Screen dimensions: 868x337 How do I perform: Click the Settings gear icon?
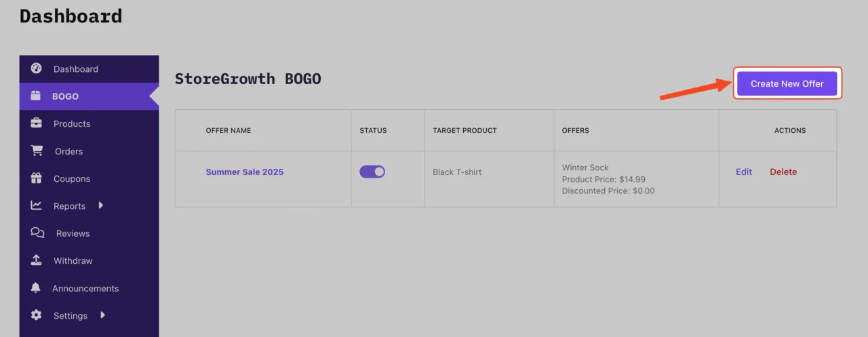(x=37, y=315)
